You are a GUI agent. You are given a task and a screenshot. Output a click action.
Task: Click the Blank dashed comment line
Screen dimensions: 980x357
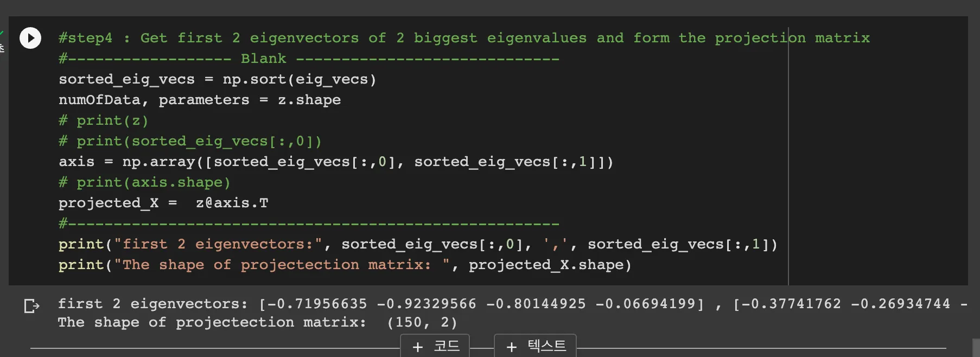tap(308, 59)
